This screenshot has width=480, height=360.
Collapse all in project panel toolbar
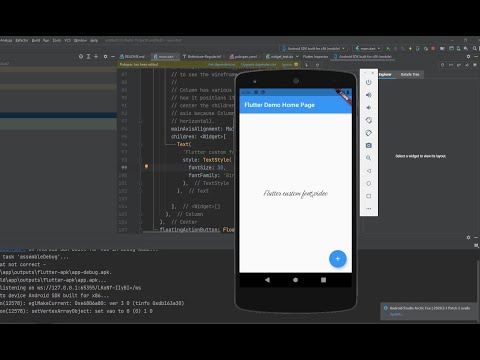pos(96,57)
